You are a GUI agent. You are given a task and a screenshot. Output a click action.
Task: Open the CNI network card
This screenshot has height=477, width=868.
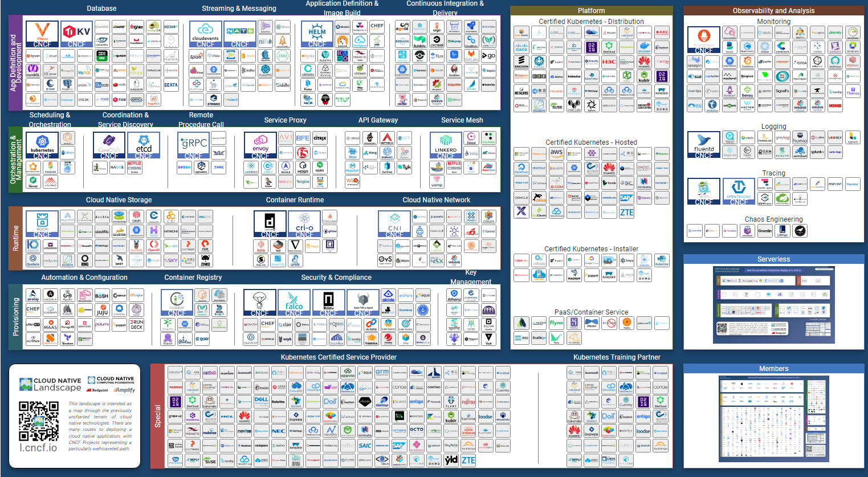click(x=395, y=224)
